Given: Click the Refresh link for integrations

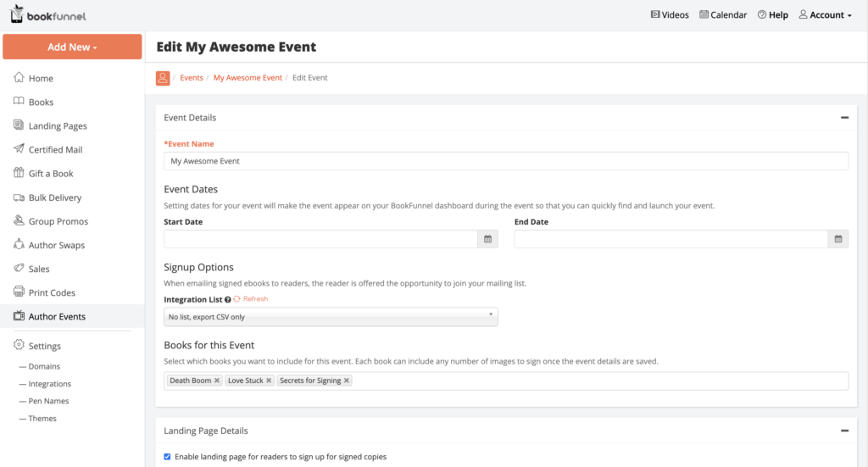Looking at the screenshot, I should (x=251, y=299).
